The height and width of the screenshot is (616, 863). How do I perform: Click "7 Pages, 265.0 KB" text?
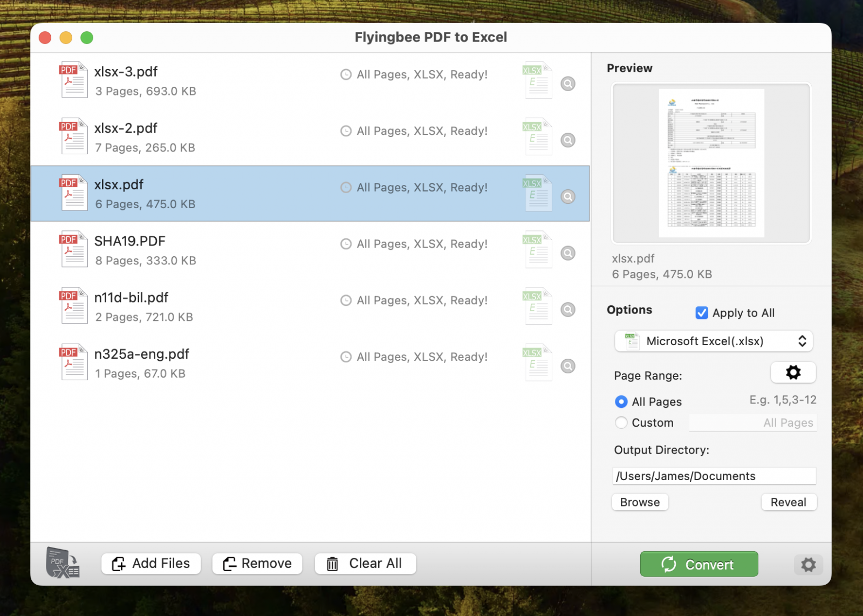tap(145, 148)
